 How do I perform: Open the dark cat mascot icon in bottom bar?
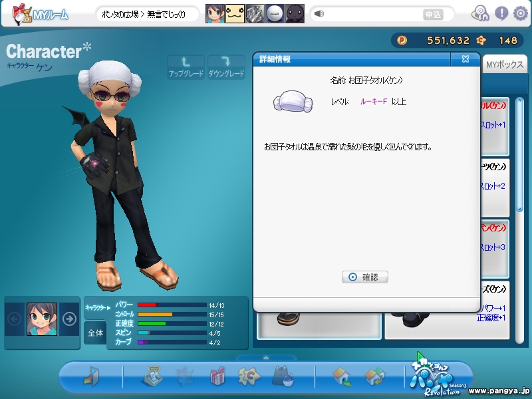pos(283,376)
